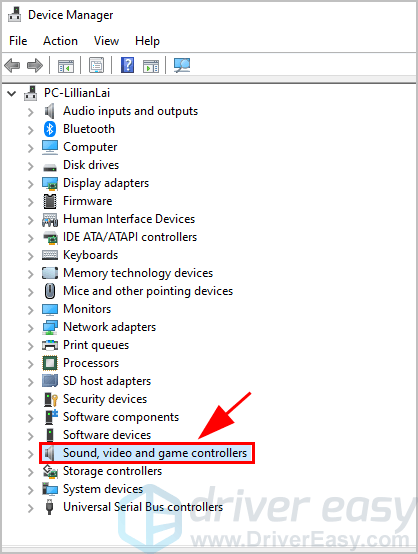
Task: Click the Action Pane toolbar icon
Action: tap(151, 66)
